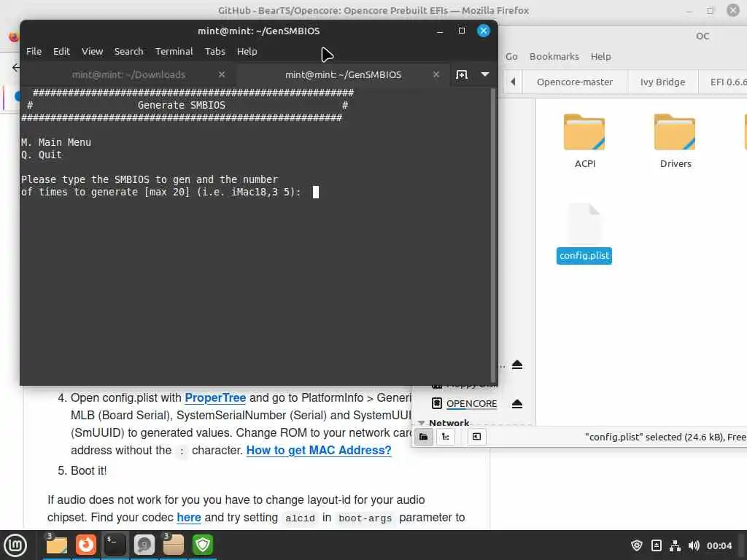Click the terminal vertical scrollbar

tap(493, 236)
